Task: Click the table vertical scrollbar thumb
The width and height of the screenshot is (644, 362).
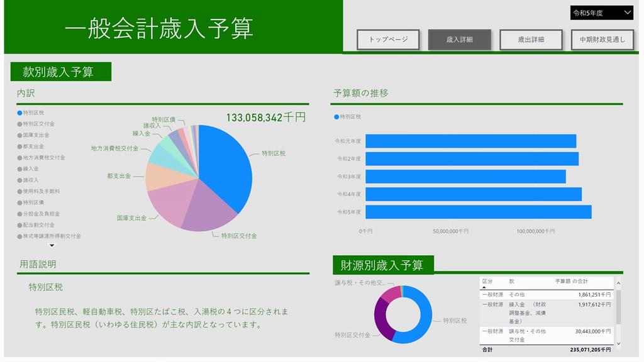Action: coord(618,307)
